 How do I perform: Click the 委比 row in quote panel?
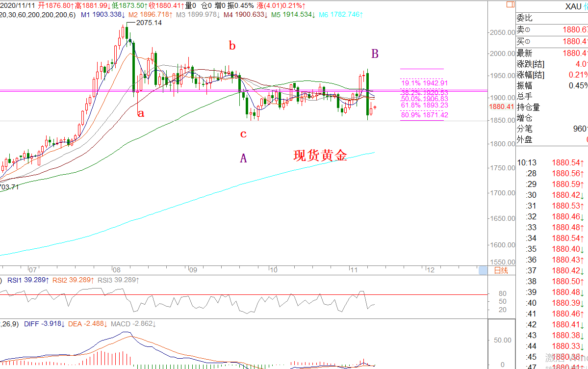tap(552, 18)
